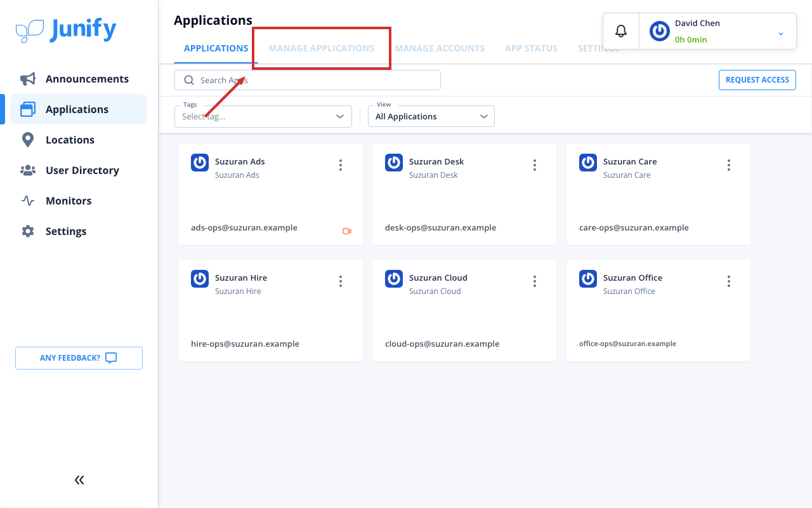Click the Suzuran Desk app icon
This screenshot has width=812, height=508.
tap(394, 163)
